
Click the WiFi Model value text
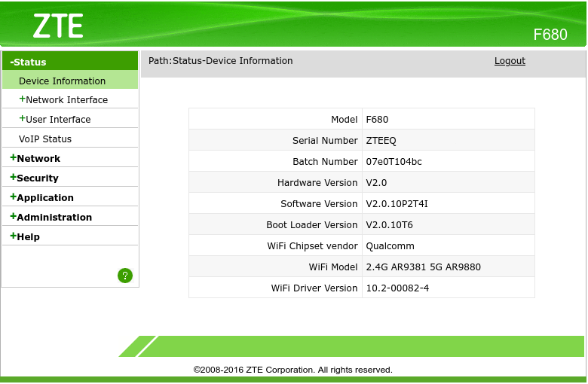(x=424, y=267)
